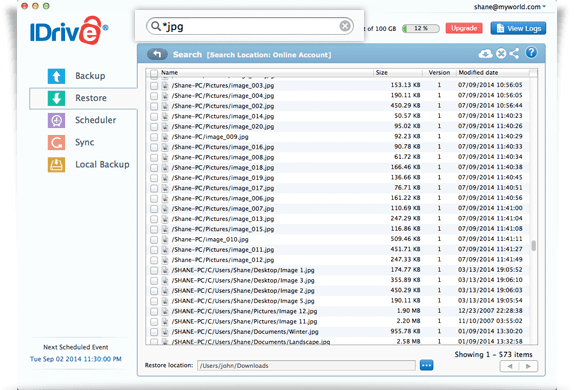Click the Scheduler clock icon
574x390 pixels.
click(x=56, y=120)
